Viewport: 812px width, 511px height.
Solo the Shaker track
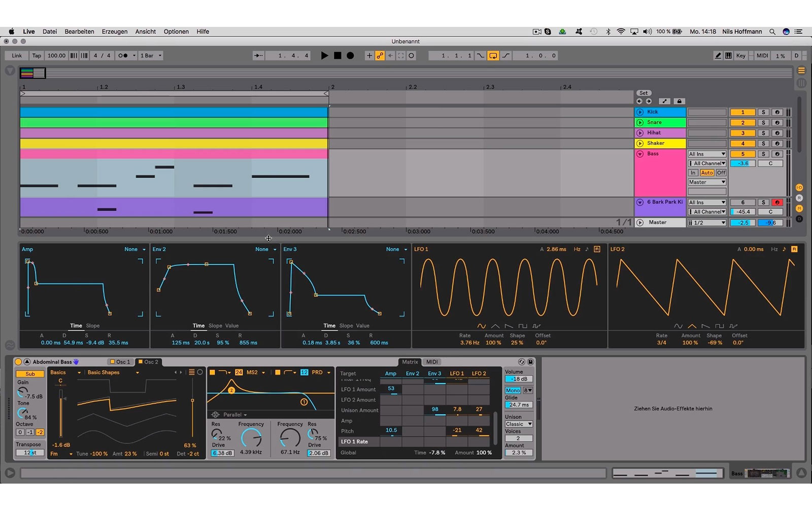point(763,144)
